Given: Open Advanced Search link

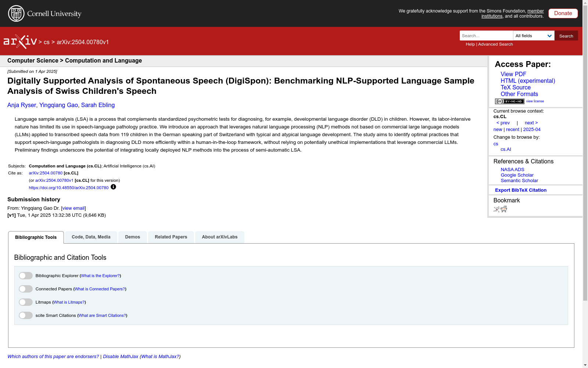Looking at the screenshot, I should point(495,44).
